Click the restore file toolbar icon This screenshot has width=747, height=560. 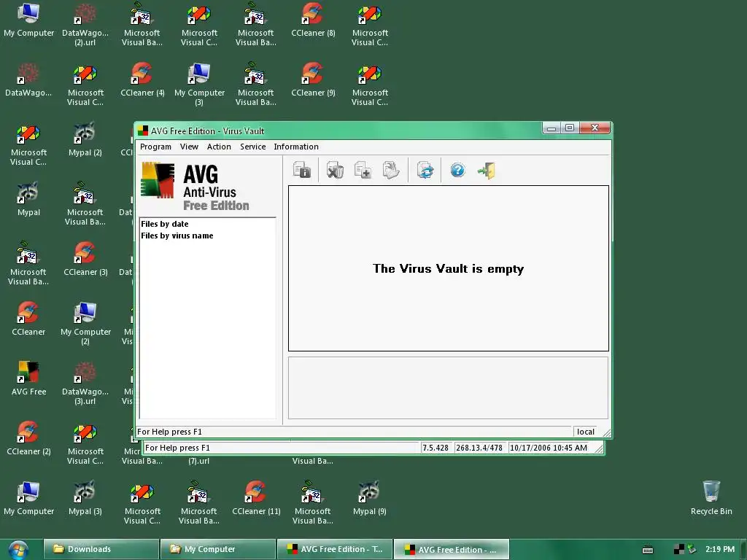click(x=391, y=170)
